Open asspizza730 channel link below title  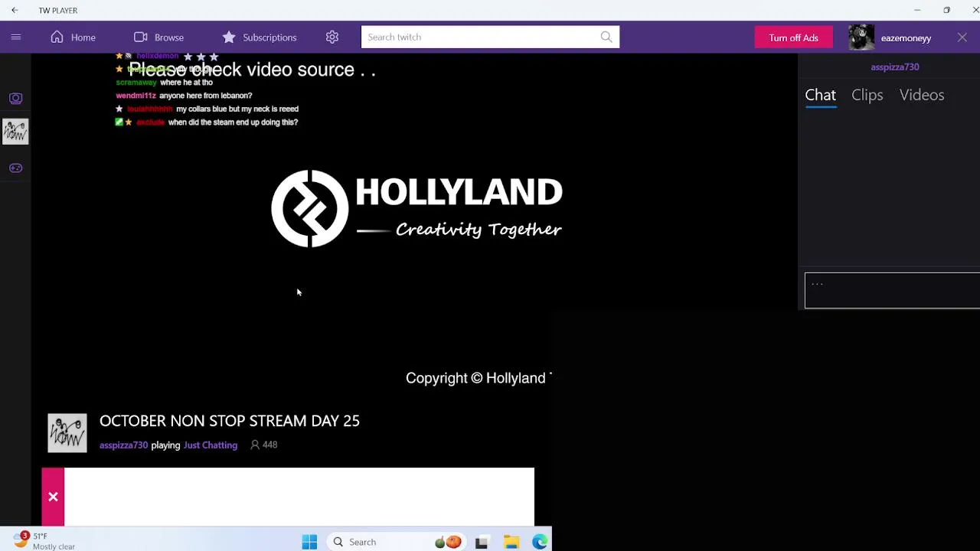coord(123,445)
